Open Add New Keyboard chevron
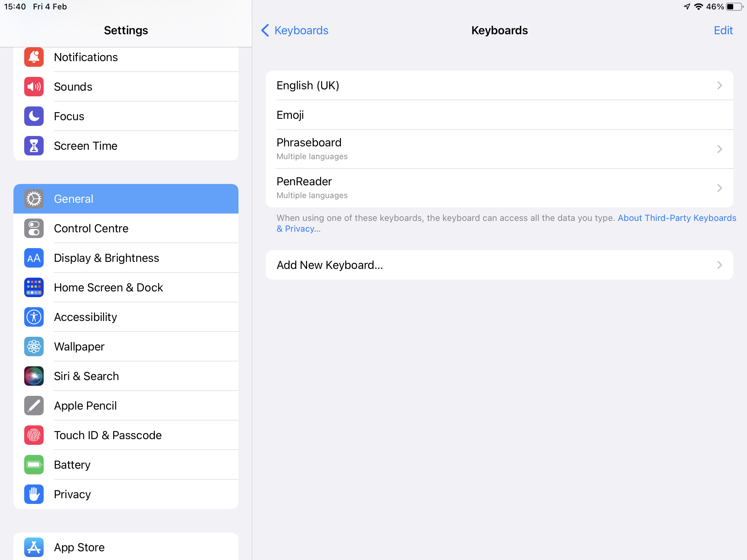747x560 pixels. click(720, 265)
